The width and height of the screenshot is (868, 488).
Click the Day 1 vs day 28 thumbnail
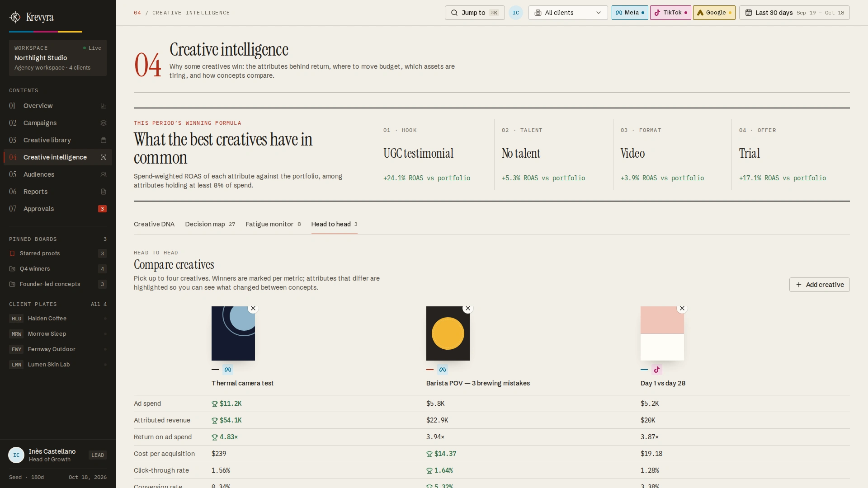click(x=662, y=333)
